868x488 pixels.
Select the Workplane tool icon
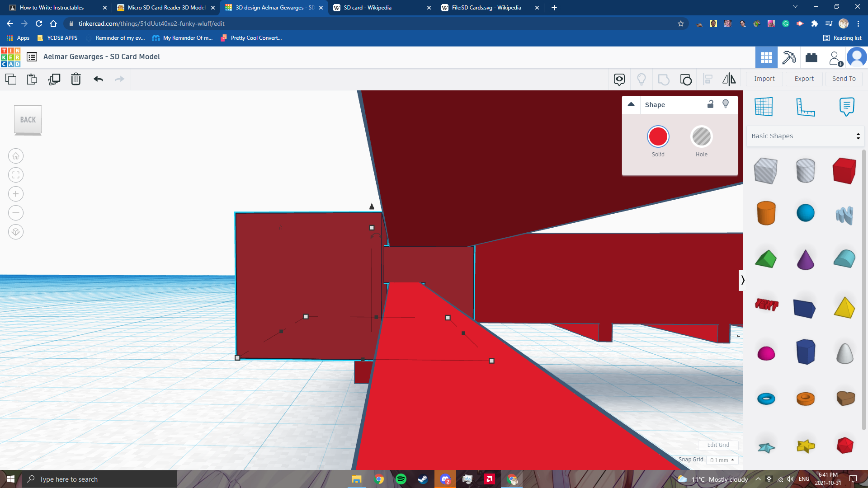coord(764,107)
